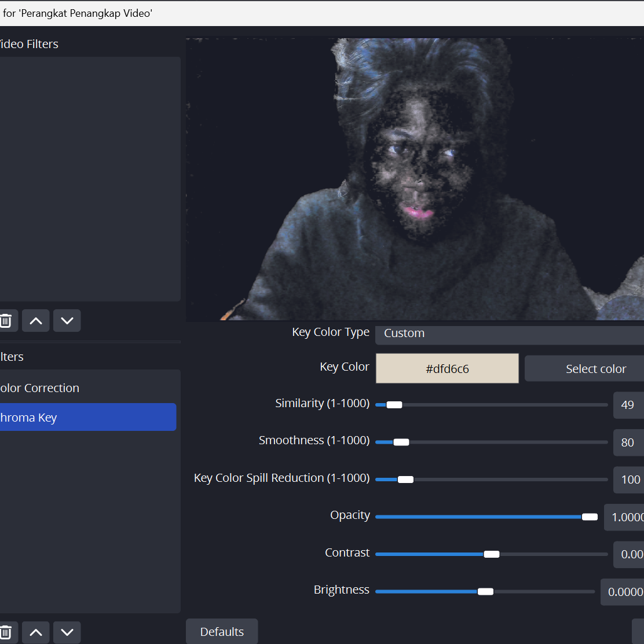The height and width of the screenshot is (644, 644).
Task: Move audio/video filter up with arrow
Action: tap(36, 320)
